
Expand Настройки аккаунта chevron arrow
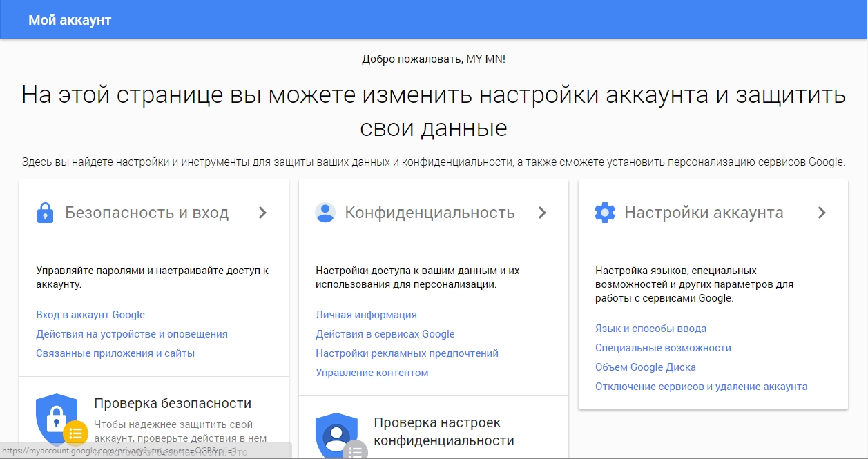pyautogui.click(x=822, y=213)
